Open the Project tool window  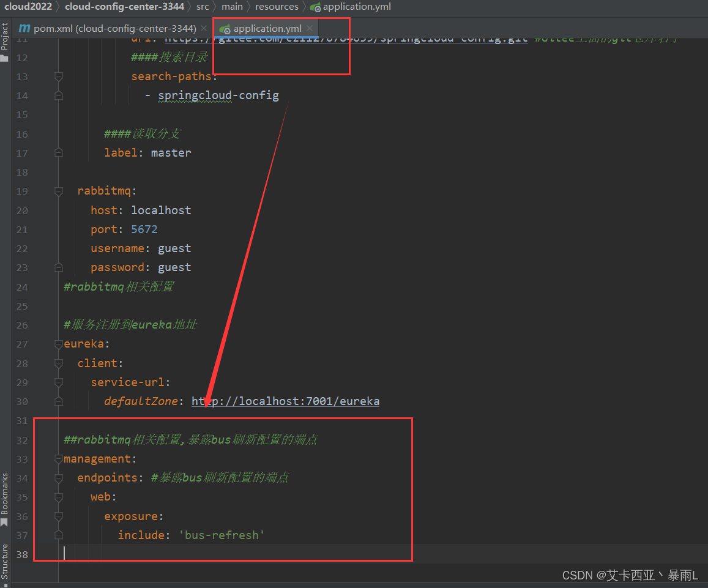[x=4, y=42]
